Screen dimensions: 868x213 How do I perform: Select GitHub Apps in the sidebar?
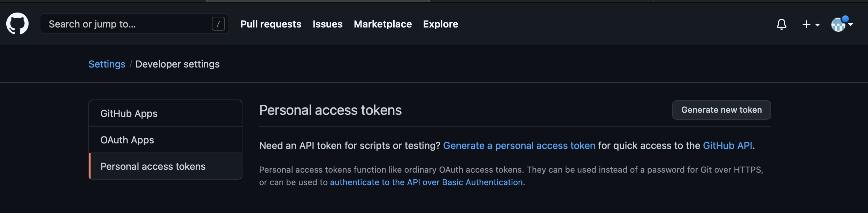point(165,113)
